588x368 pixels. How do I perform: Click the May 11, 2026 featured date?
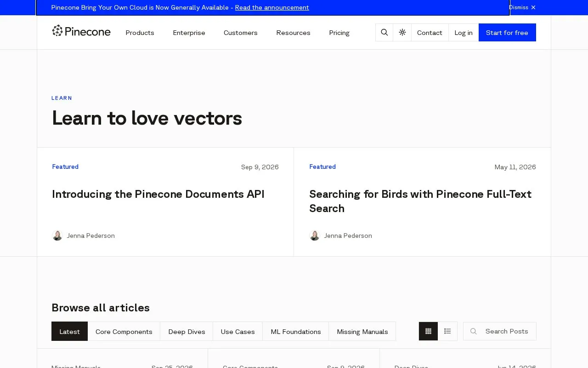coord(515,167)
